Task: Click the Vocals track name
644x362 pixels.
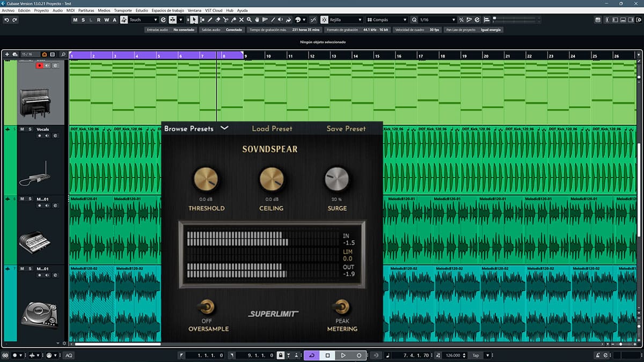Action: pyautogui.click(x=42, y=129)
